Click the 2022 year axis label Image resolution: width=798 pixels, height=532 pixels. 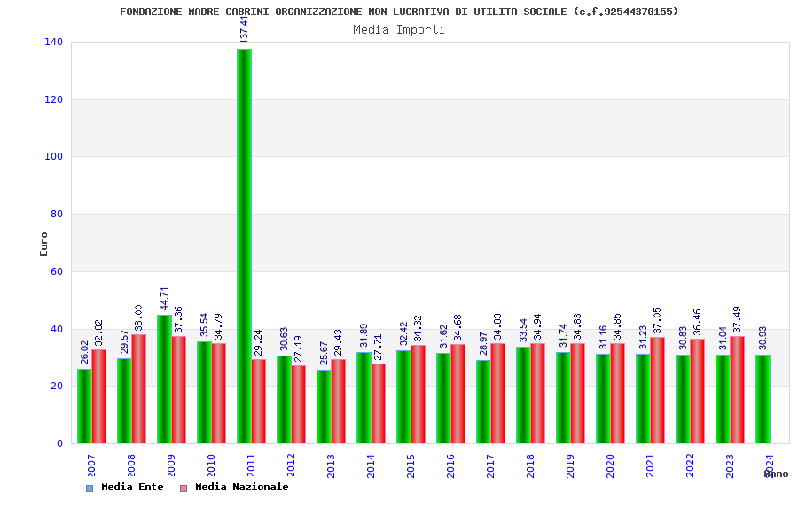[690, 465]
